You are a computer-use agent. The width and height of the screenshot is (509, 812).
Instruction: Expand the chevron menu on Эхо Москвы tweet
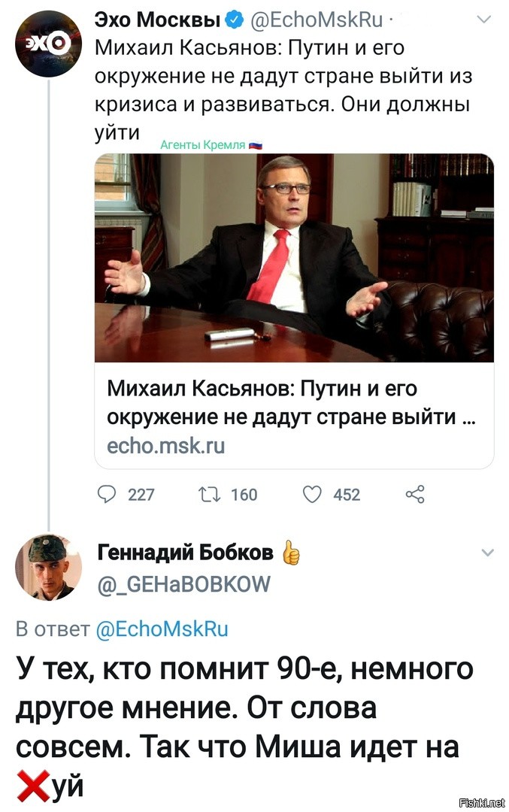coord(483,20)
